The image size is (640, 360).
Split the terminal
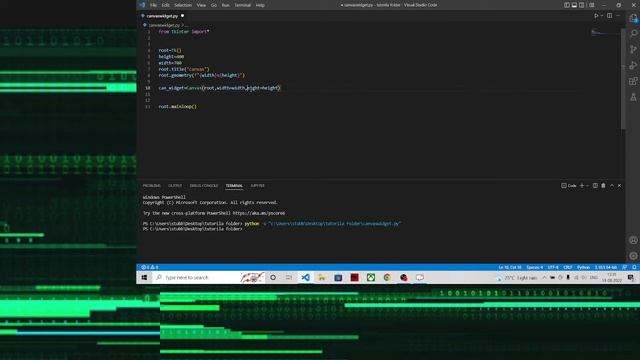click(595, 186)
